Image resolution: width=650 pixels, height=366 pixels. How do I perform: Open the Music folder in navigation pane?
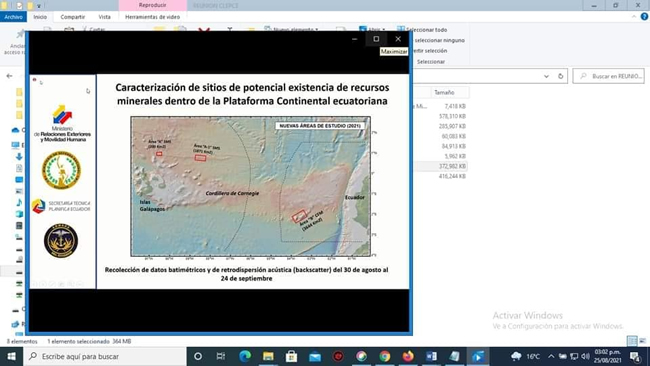[19, 202]
